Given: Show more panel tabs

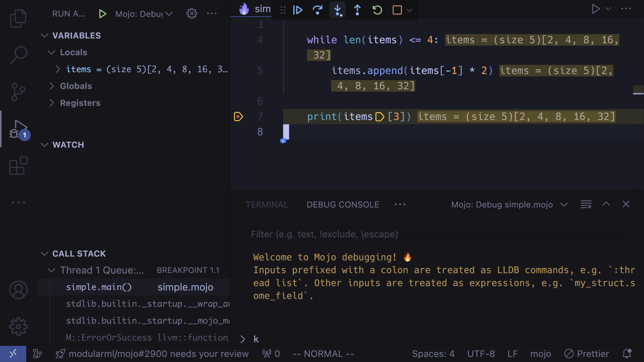Looking at the screenshot, I should (400, 204).
